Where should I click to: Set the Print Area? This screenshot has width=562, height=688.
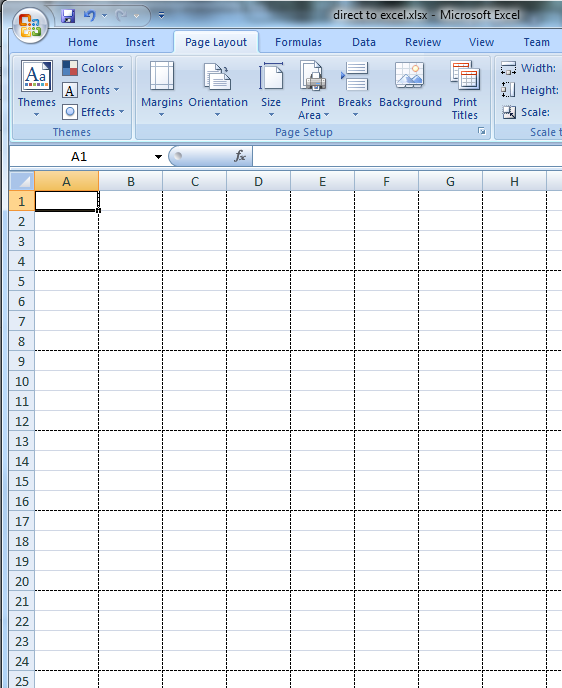tap(313, 90)
